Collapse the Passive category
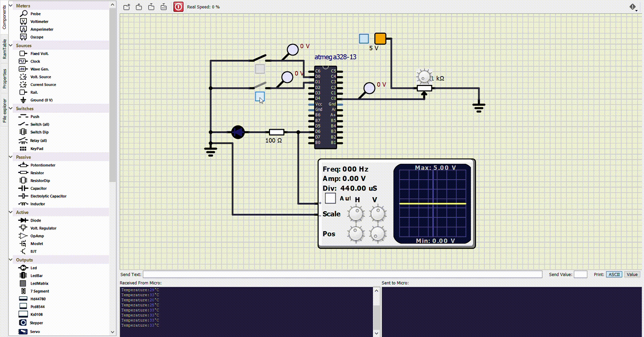 [11, 157]
